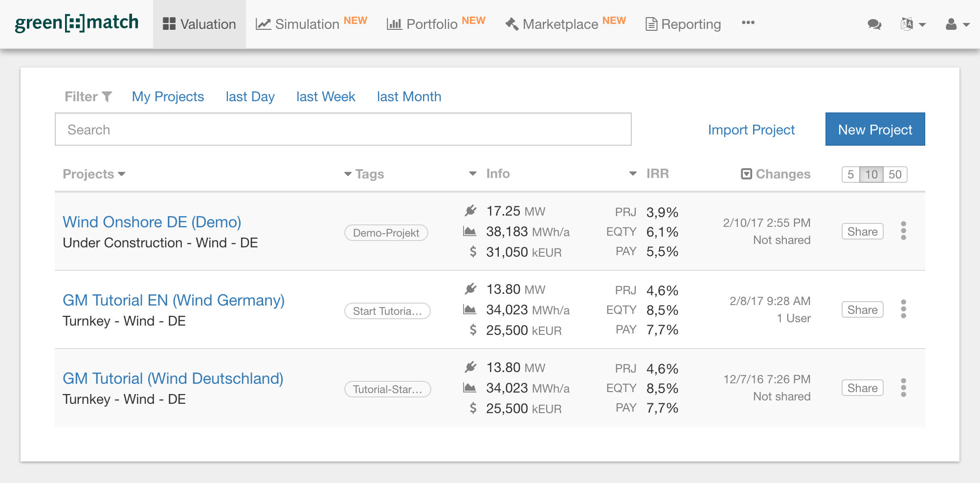Open kebab menu for GM Tutorial (Wind Deutschland)
This screenshot has width=980, height=483.
point(903,388)
